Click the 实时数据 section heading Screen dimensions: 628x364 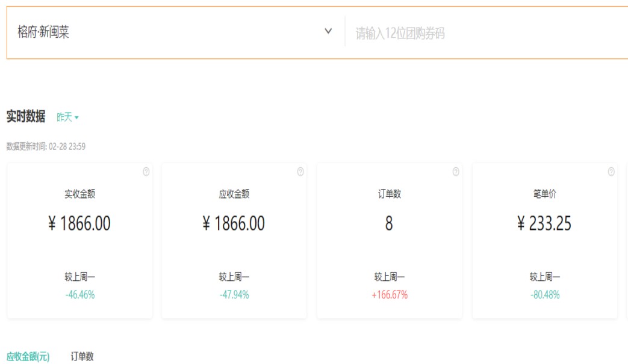coord(26,117)
